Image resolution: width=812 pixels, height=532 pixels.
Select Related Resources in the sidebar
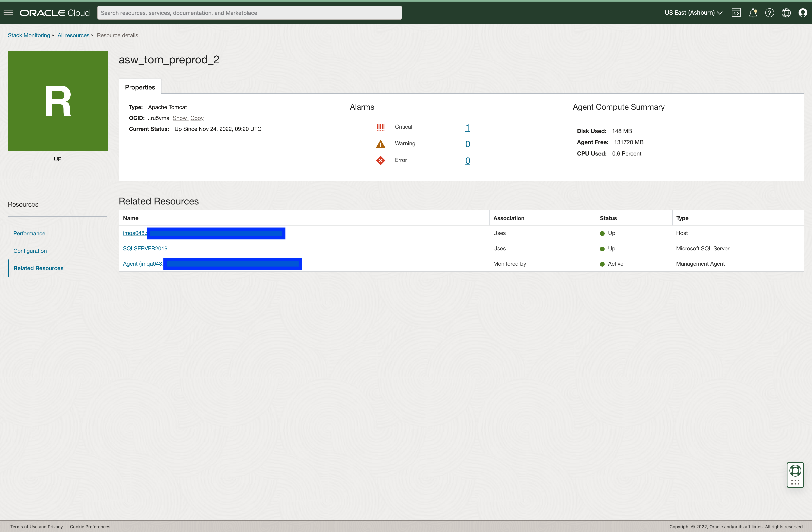click(38, 268)
